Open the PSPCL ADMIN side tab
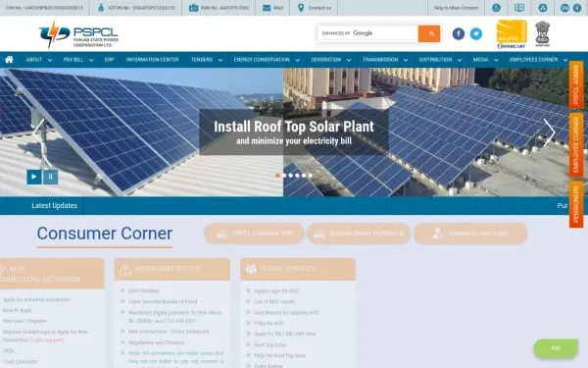The width and height of the screenshot is (588, 368). coord(576,84)
